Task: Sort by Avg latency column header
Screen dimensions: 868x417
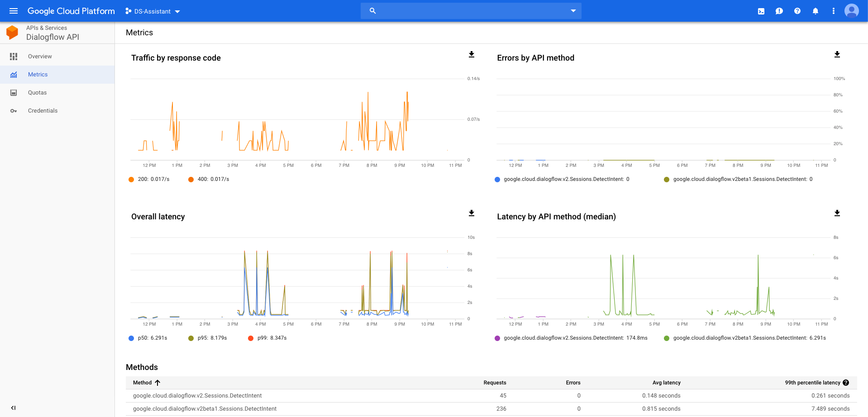Action: tap(666, 383)
